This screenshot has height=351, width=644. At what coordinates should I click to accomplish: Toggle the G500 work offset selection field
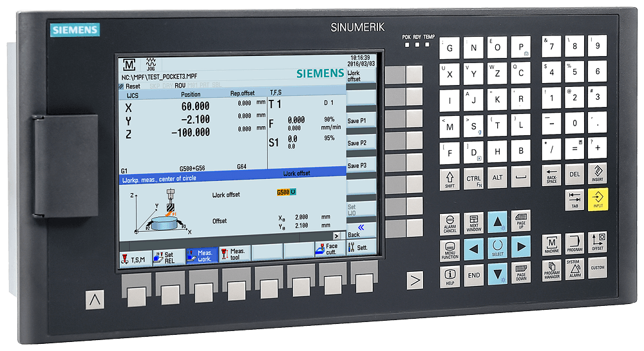[x=287, y=192]
